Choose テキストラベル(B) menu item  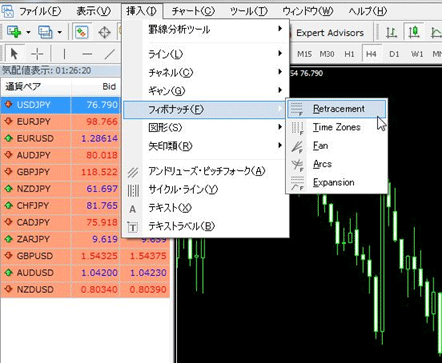point(206,226)
